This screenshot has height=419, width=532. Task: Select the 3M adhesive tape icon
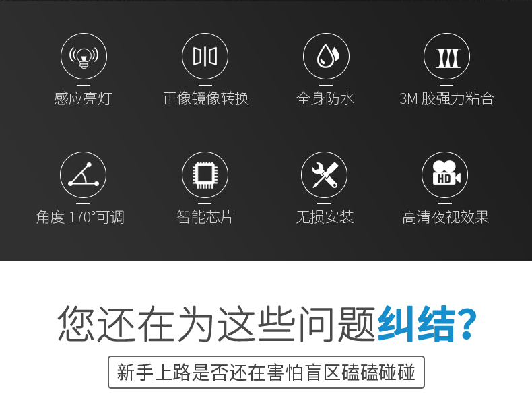(x=447, y=56)
